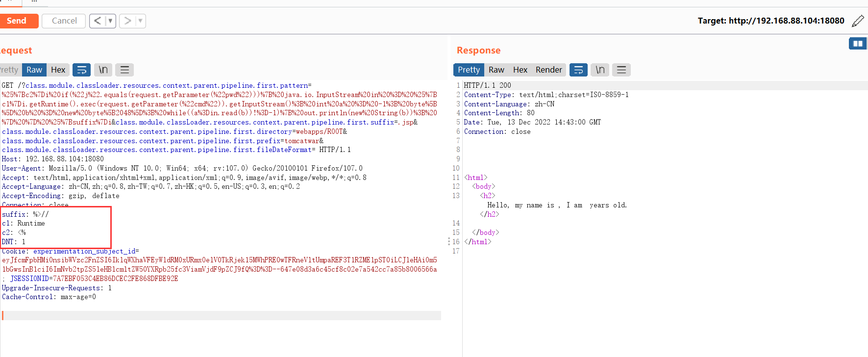The width and height of the screenshot is (868, 357).
Task: Click the Send request button
Action: tap(19, 21)
